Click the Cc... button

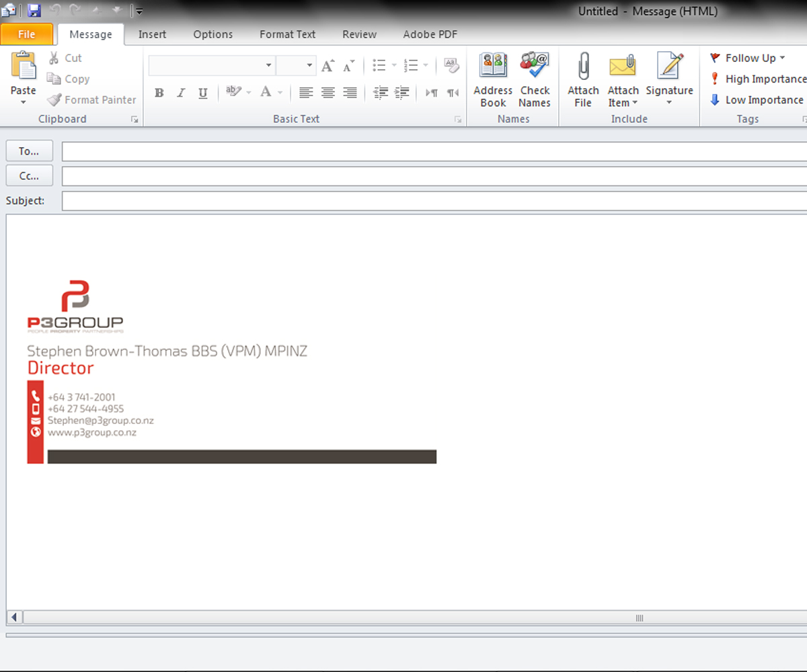click(x=29, y=176)
